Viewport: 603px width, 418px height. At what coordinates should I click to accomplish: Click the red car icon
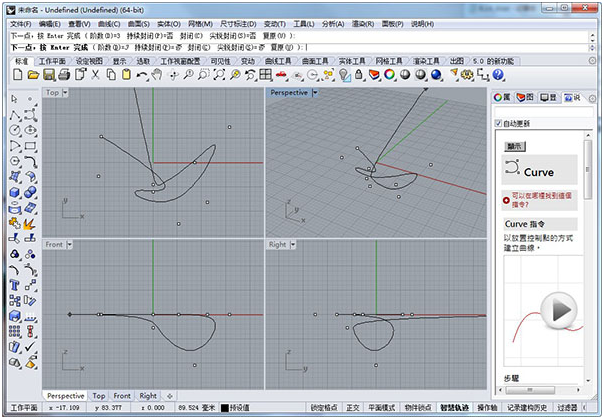pyautogui.click(x=282, y=75)
